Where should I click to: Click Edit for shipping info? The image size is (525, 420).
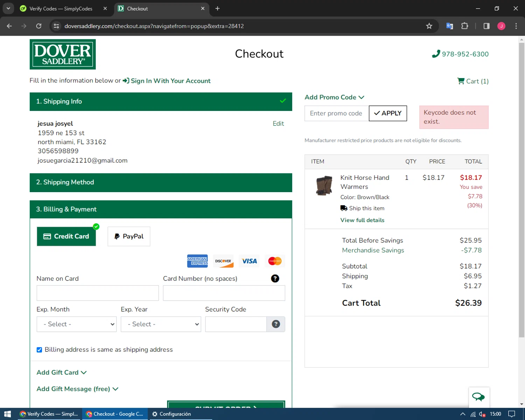coord(278,124)
